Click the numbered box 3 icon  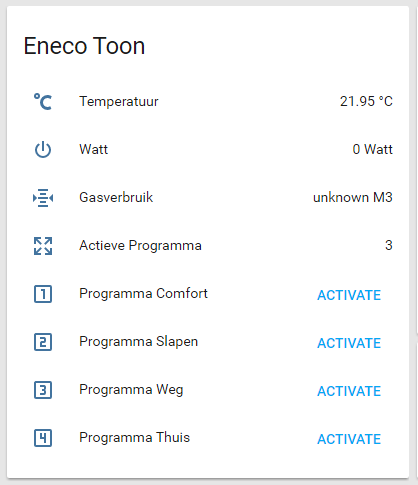pos(43,390)
